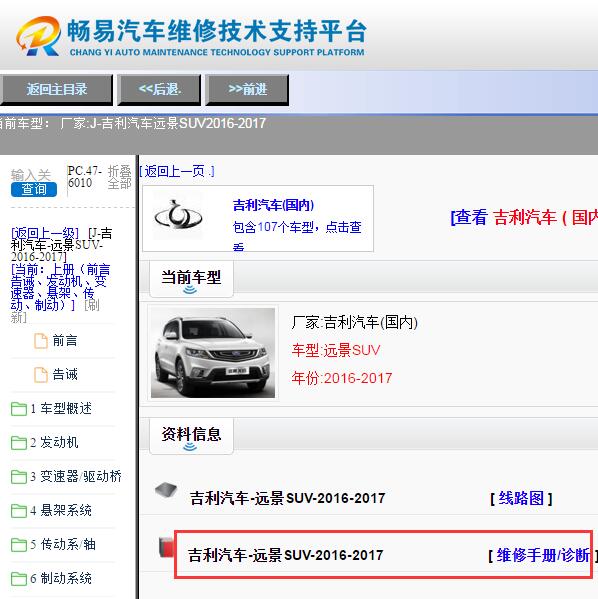Click the gray book icon for 线路图 row
598x599 pixels.
[x=166, y=490]
